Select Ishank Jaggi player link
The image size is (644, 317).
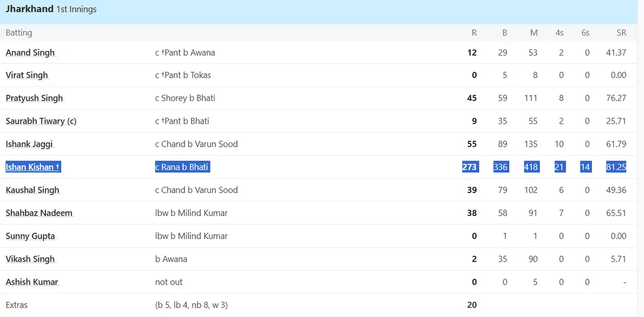tap(30, 144)
